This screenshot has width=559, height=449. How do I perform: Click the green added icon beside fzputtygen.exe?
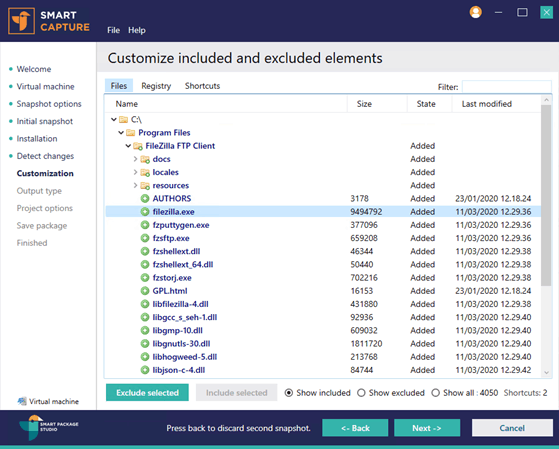pyautogui.click(x=145, y=225)
